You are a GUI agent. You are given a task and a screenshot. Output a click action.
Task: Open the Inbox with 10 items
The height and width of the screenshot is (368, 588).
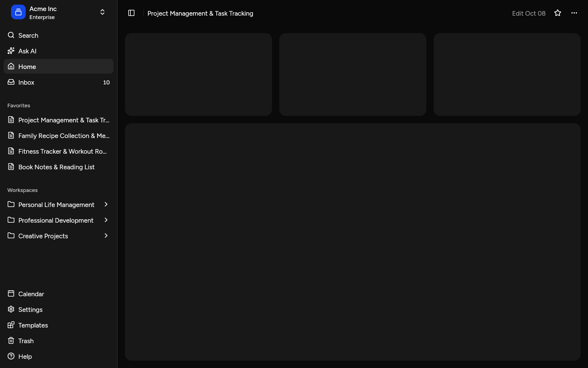[58, 82]
